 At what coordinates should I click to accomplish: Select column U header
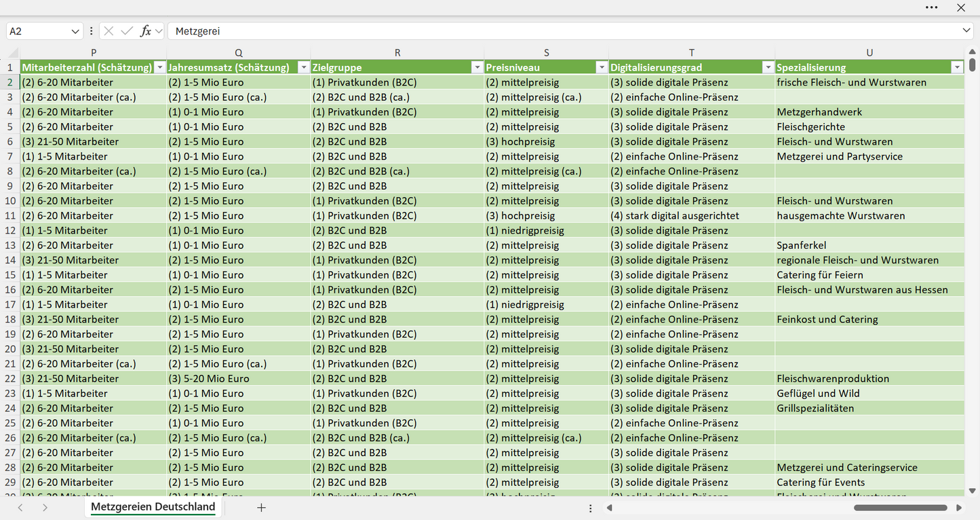869,53
